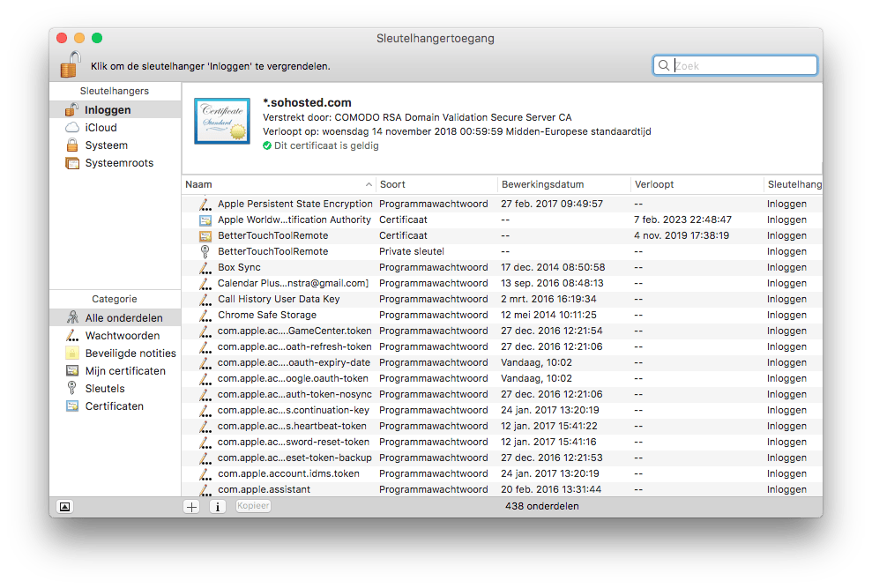Screen dimensions: 872x588
Task: Click the Call History User Data Key icon
Action: tap(205, 299)
